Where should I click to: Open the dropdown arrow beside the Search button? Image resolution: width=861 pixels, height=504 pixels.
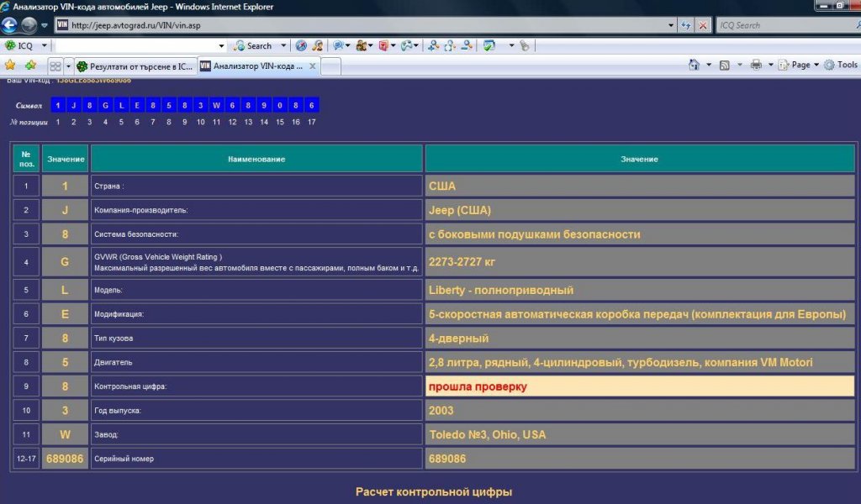tap(283, 45)
